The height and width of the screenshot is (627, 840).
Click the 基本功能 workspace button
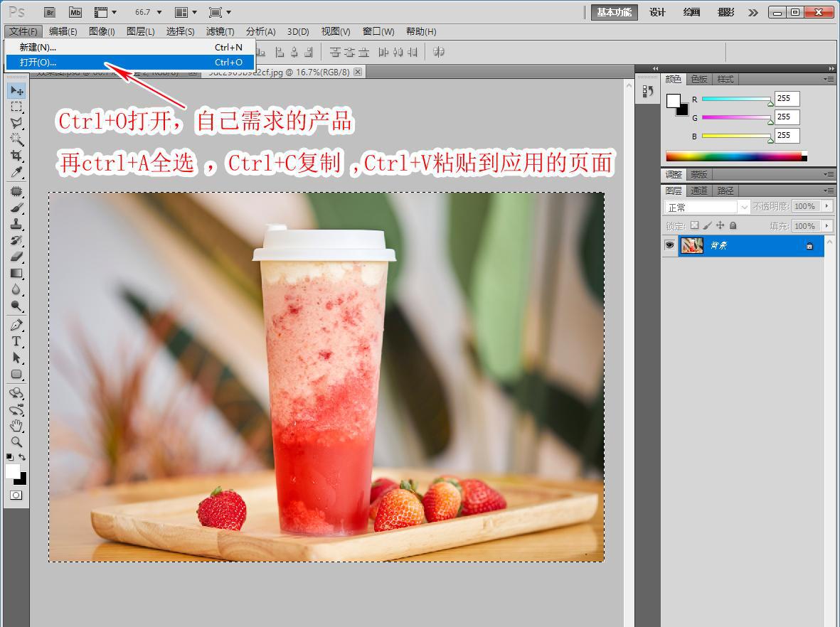[614, 12]
